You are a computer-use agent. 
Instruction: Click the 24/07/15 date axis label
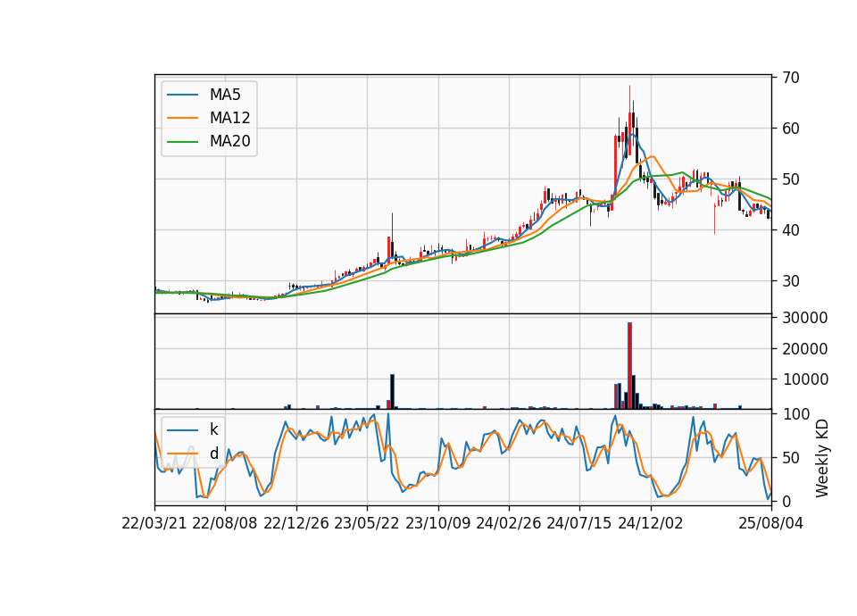[x=579, y=524]
